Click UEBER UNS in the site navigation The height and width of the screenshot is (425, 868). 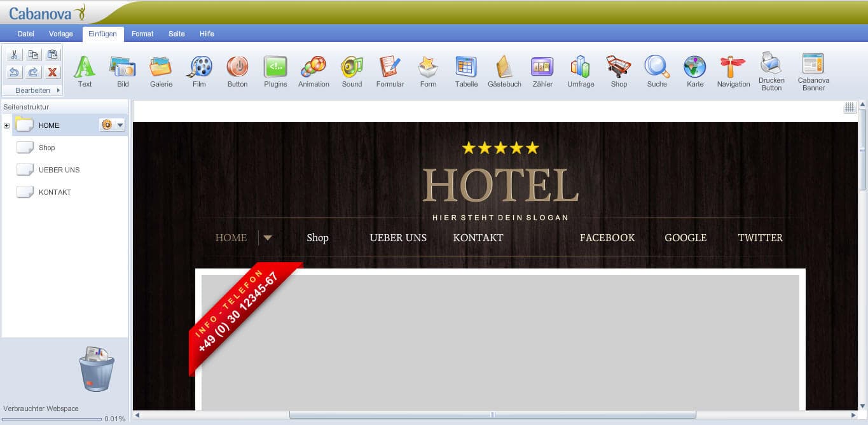click(398, 238)
